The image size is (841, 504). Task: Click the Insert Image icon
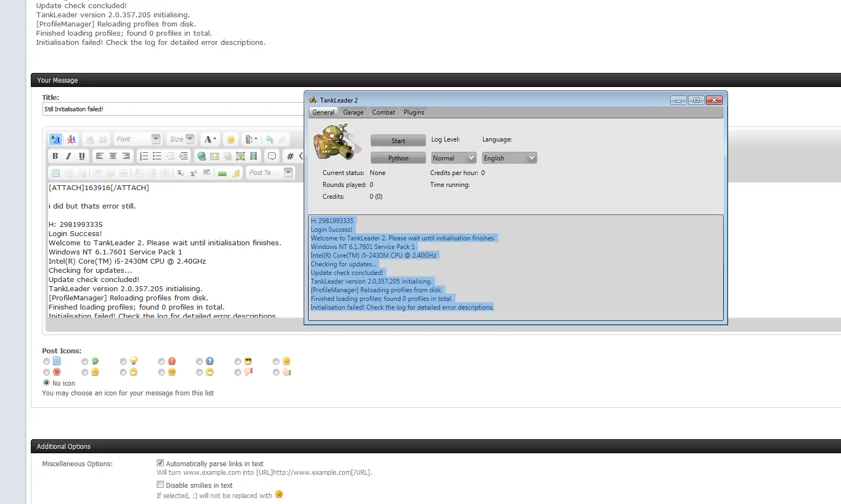click(241, 156)
